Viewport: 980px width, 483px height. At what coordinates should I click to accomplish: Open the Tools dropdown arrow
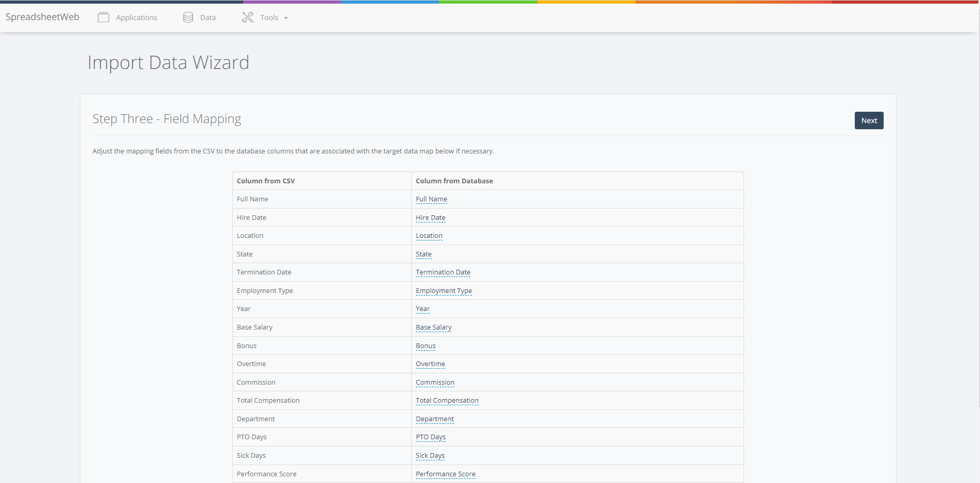(x=286, y=18)
